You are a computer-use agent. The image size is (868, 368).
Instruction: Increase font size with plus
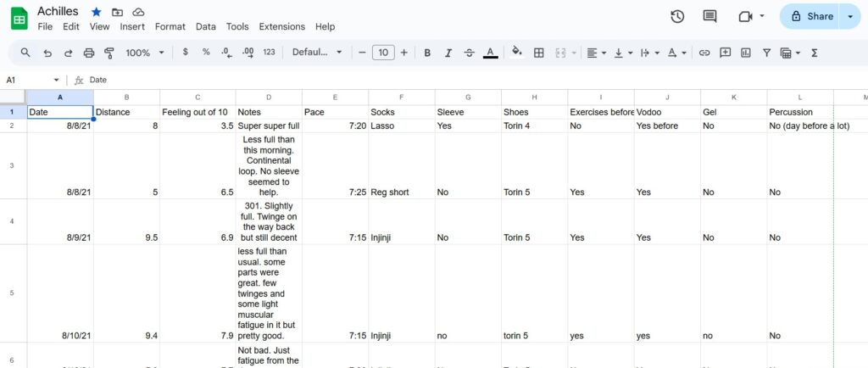pyautogui.click(x=404, y=53)
